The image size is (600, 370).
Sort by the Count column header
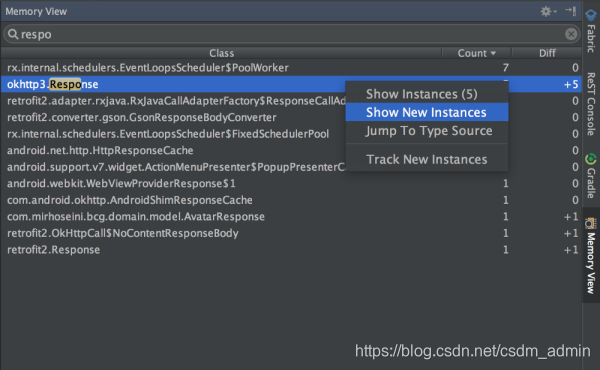(476, 53)
